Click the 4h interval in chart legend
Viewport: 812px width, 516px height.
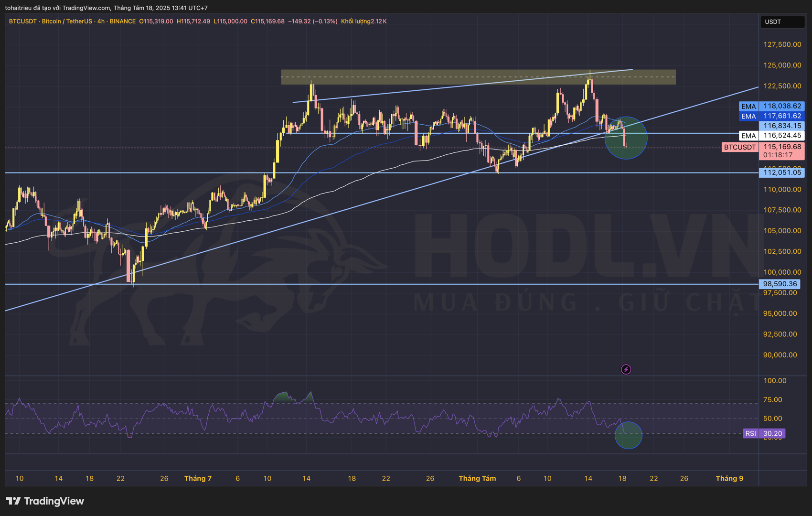(101, 21)
